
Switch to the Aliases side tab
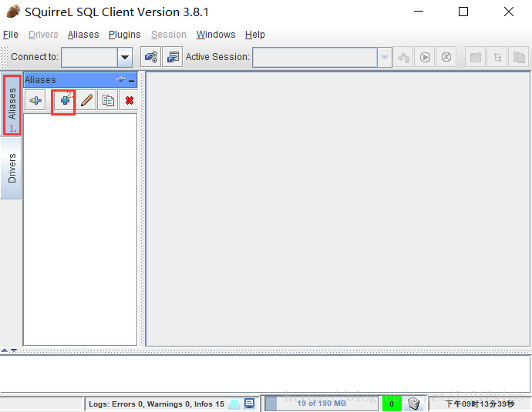click(12, 105)
